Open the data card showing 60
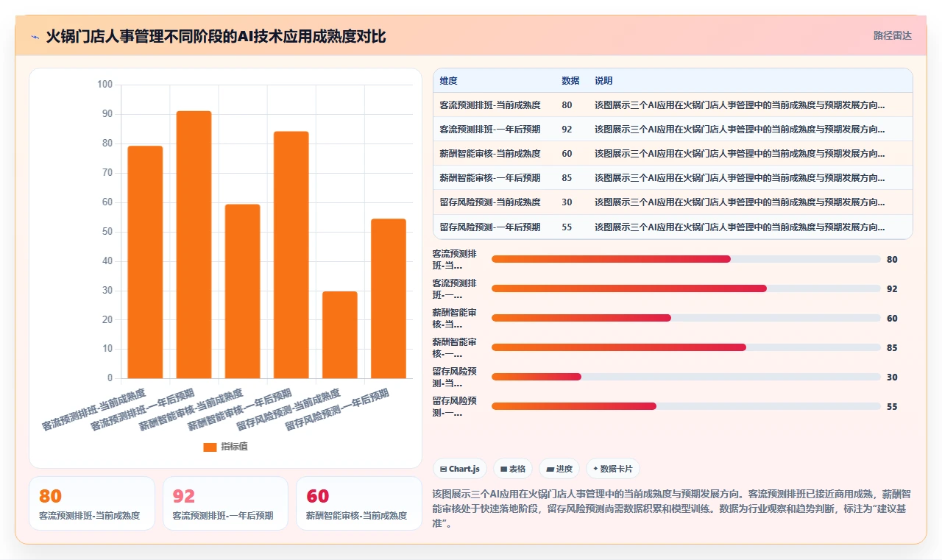Screen dimensions: 942x560 (359, 503)
